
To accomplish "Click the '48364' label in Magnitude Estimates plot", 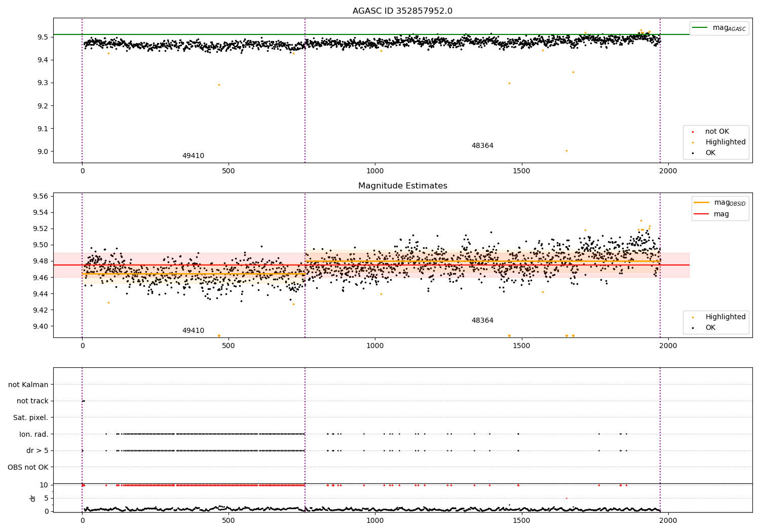I will pyautogui.click(x=482, y=321).
